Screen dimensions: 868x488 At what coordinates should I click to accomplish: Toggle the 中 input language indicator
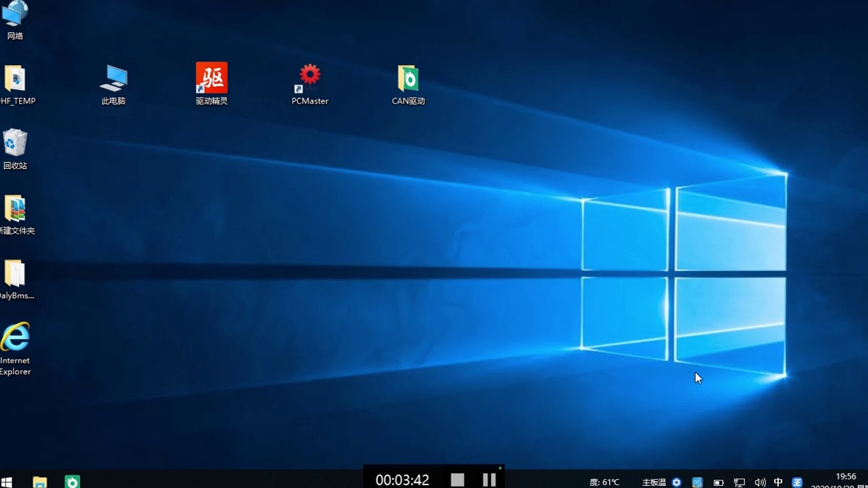pos(778,483)
